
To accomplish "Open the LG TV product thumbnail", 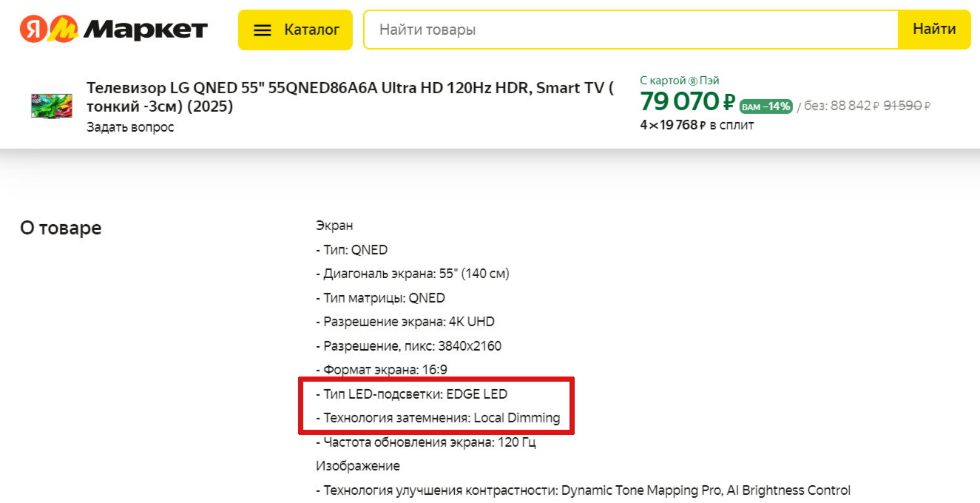I will 52,106.
